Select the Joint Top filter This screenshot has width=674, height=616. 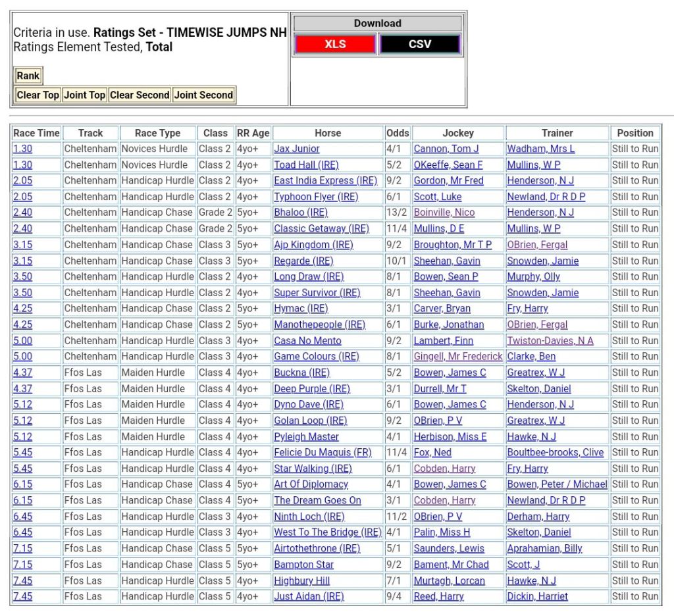84,95
